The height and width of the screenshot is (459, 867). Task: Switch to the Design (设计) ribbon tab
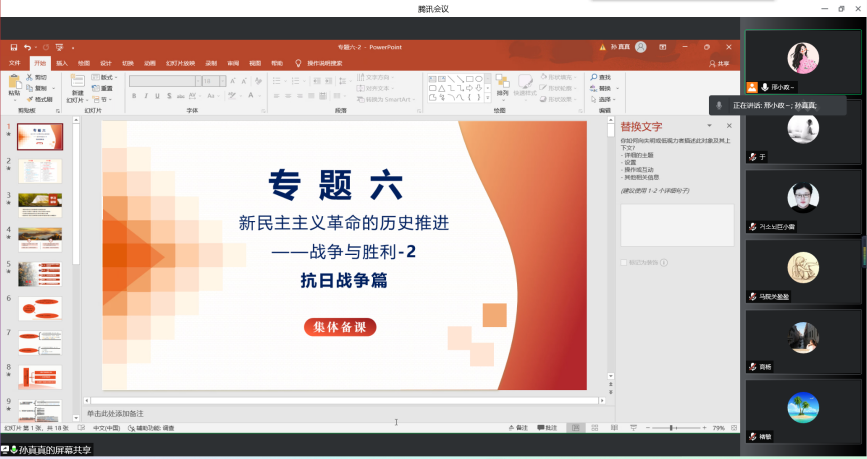105,63
